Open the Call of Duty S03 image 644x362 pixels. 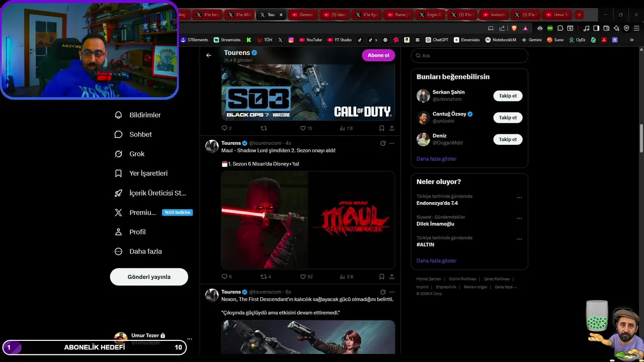308,92
